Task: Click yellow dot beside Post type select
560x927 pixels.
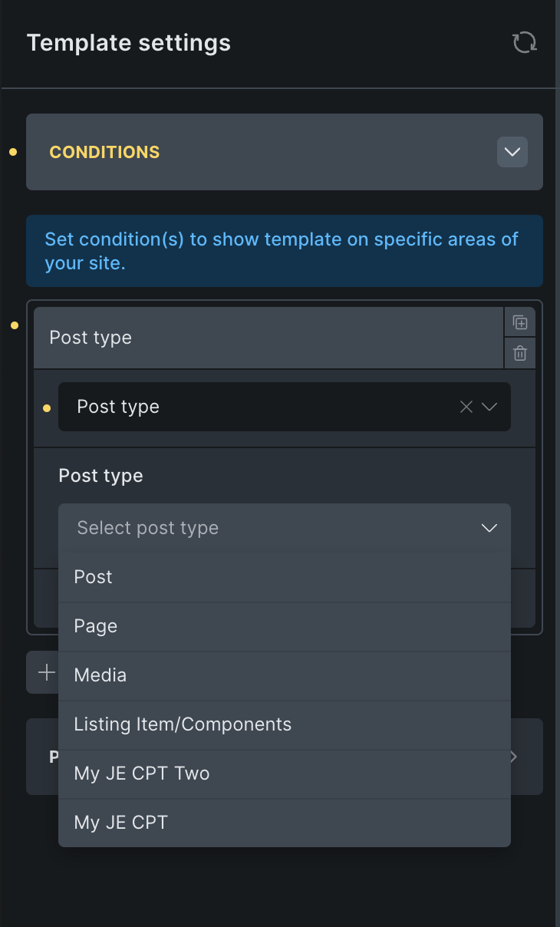Action: click(47, 407)
